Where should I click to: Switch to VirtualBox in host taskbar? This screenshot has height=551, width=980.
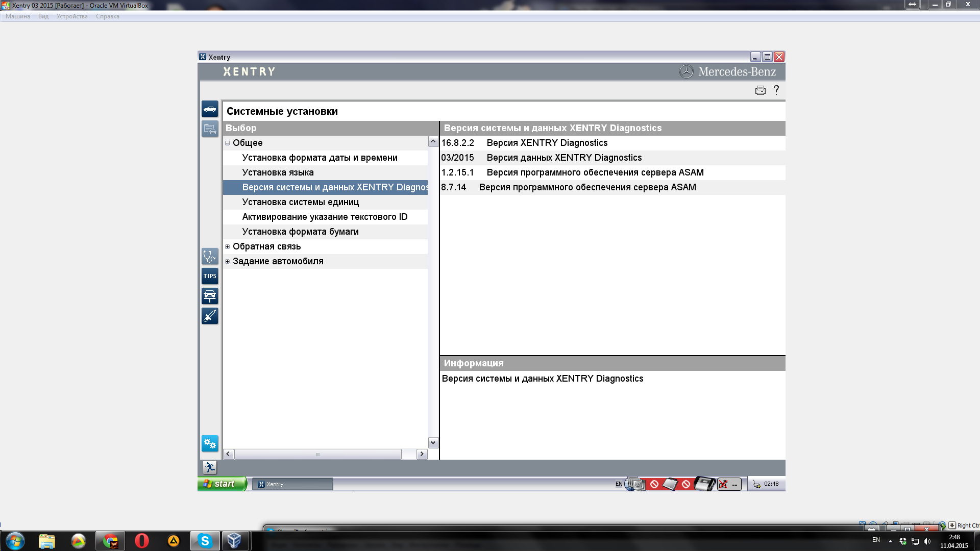[x=235, y=541]
